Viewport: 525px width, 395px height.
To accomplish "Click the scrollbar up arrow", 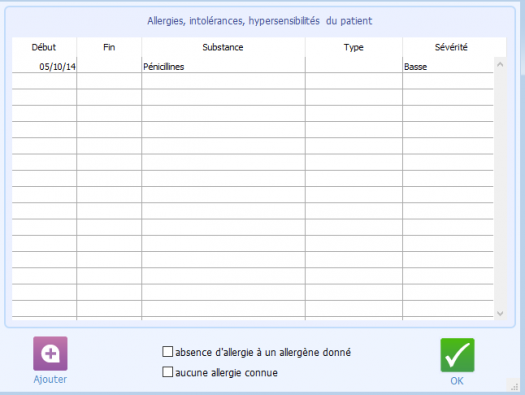I will pos(500,64).
